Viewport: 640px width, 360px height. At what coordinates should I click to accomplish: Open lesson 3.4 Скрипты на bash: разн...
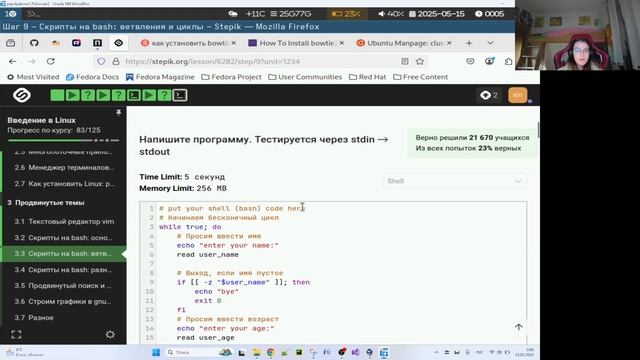click(64, 269)
